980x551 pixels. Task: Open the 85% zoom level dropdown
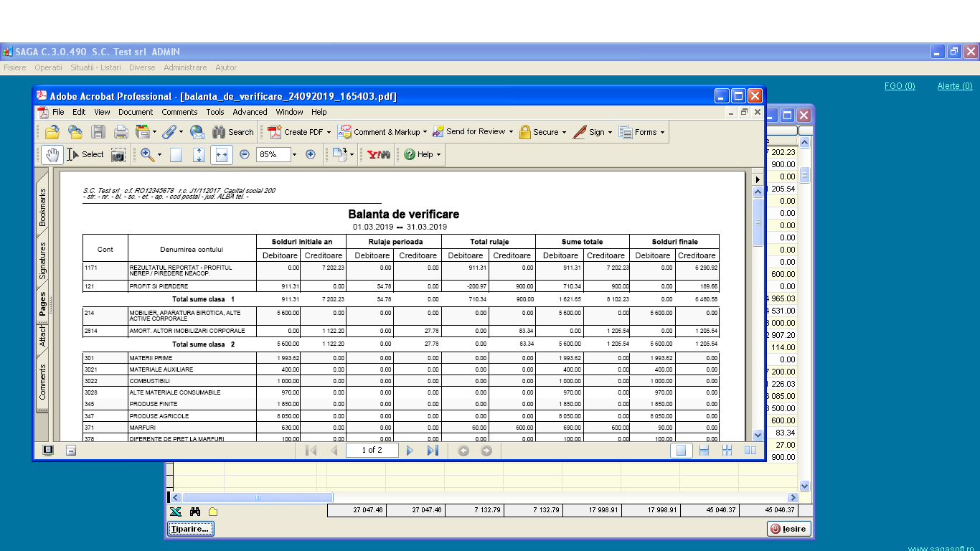click(293, 154)
